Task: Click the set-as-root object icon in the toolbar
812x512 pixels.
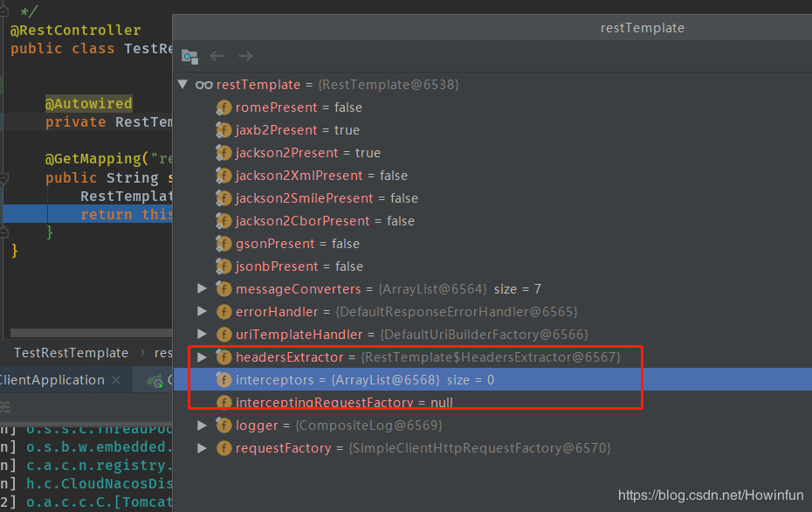Action: coord(189,57)
